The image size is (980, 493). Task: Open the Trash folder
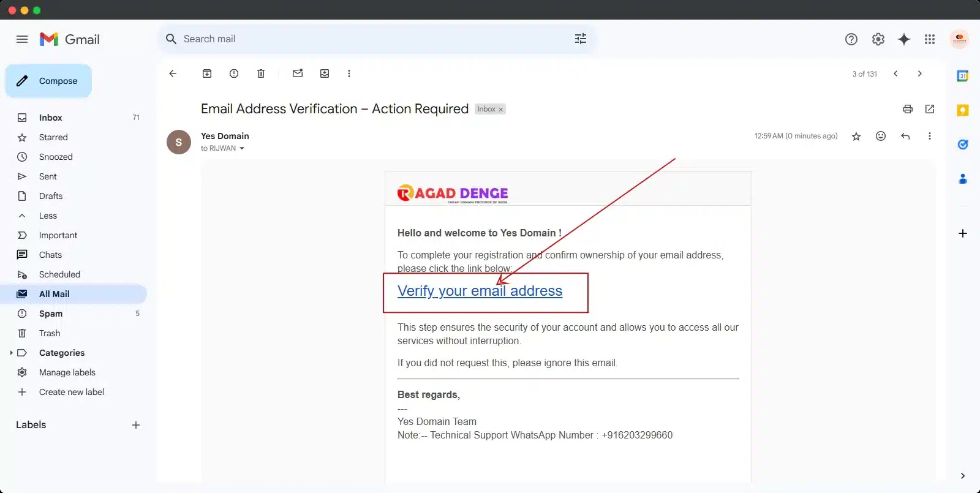73,333
